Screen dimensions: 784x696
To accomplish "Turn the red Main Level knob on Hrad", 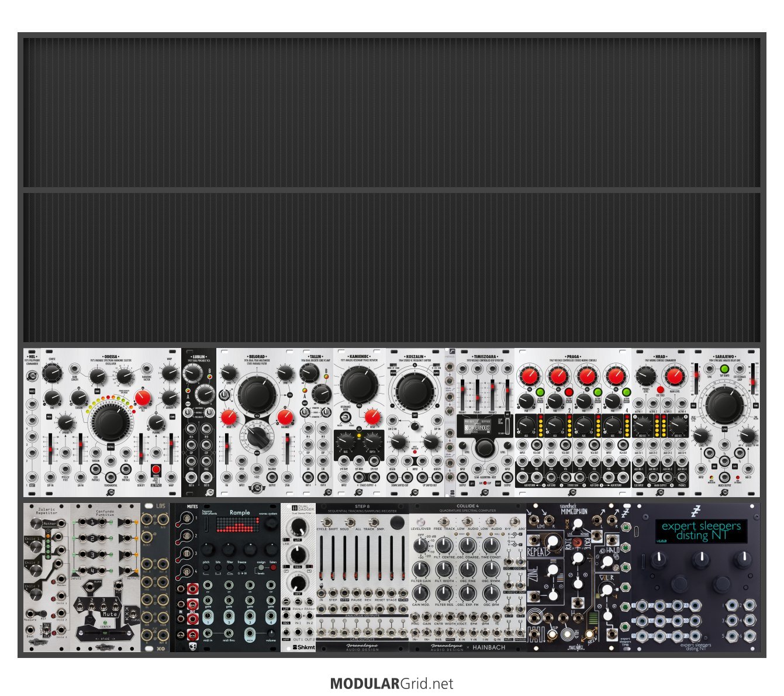I will point(674,376).
